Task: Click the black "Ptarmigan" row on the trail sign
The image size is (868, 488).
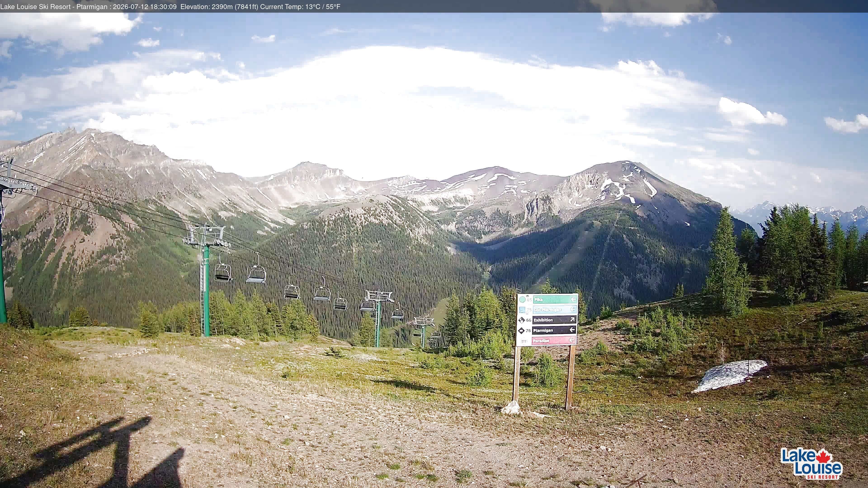Action: click(554, 330)
